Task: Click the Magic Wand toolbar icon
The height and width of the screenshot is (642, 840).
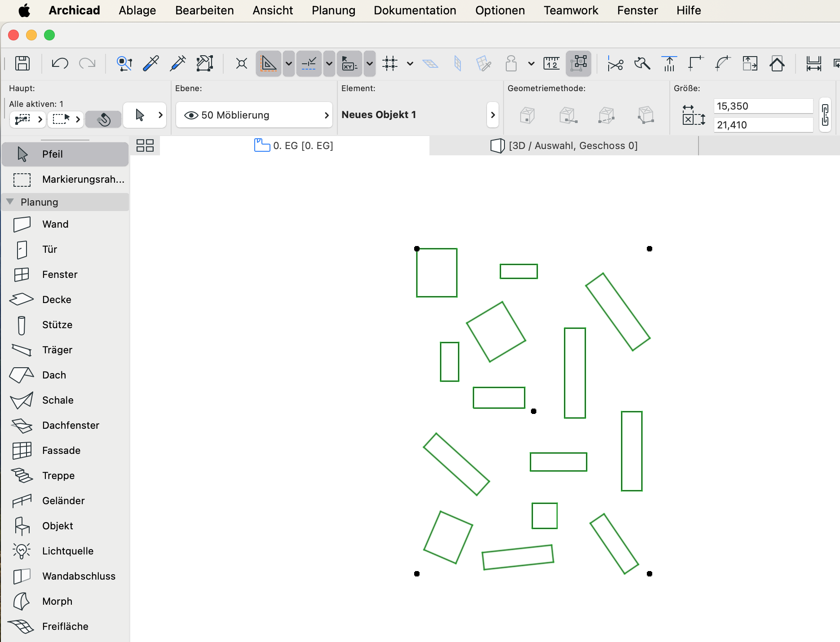Action: (x=205, y=63)
